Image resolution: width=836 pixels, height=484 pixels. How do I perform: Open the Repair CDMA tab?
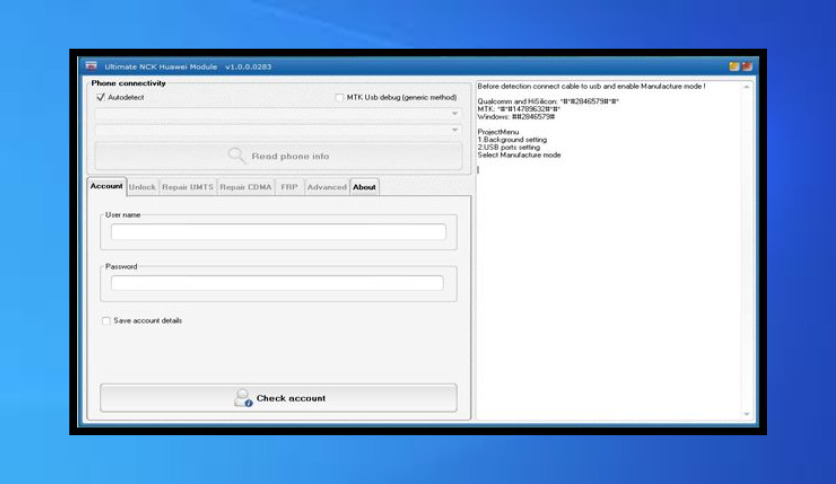245,187
